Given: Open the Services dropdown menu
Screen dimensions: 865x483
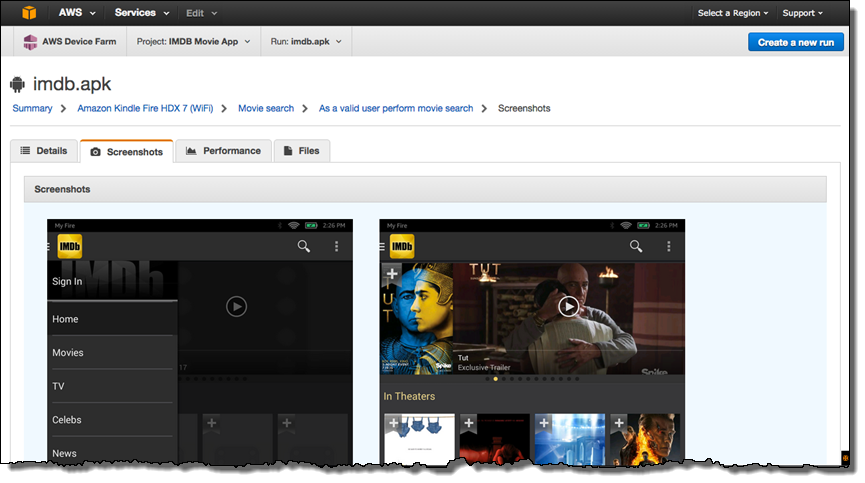Looking at the screenshot, I should point(140,13).
